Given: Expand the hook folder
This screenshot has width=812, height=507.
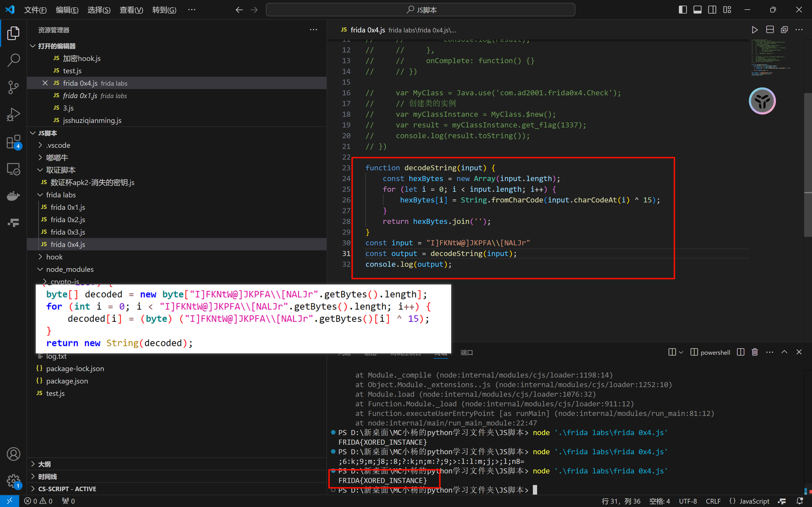Looking at the screenshot, I should pyautogui.click(x=54, y=257).
